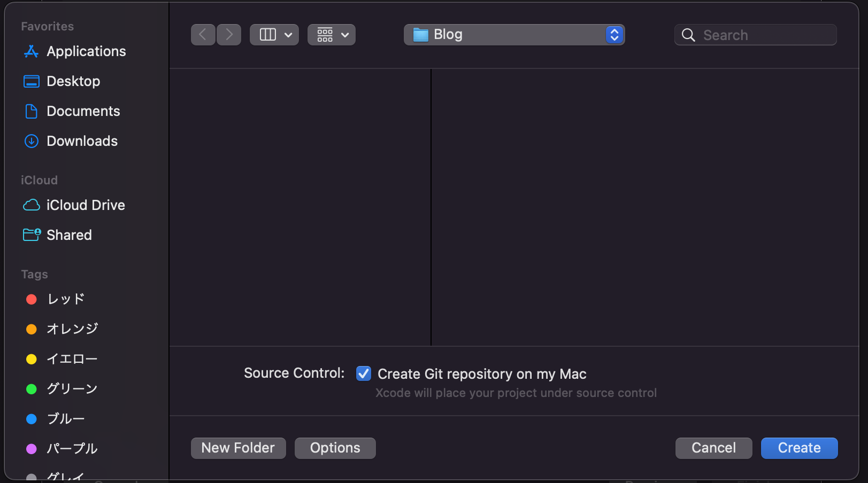
Task: Select the レッド tag
Action: point(64,299)
